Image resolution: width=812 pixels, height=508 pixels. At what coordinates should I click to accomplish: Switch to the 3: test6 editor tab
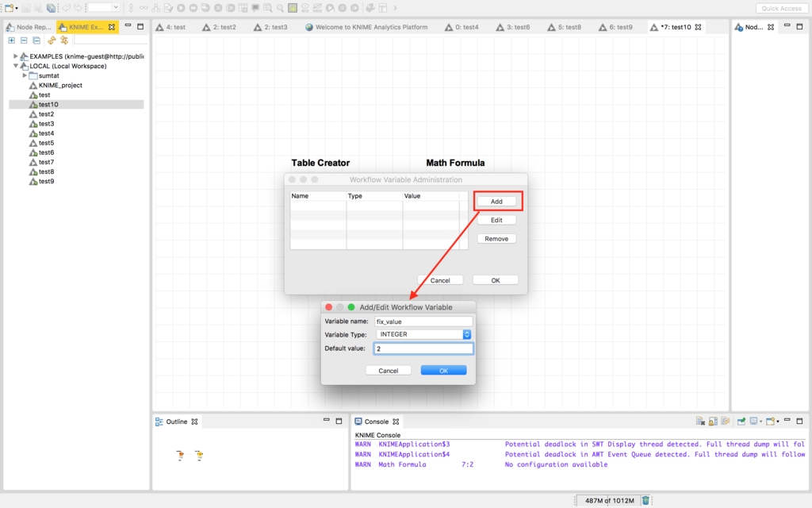tap(513, 27)
